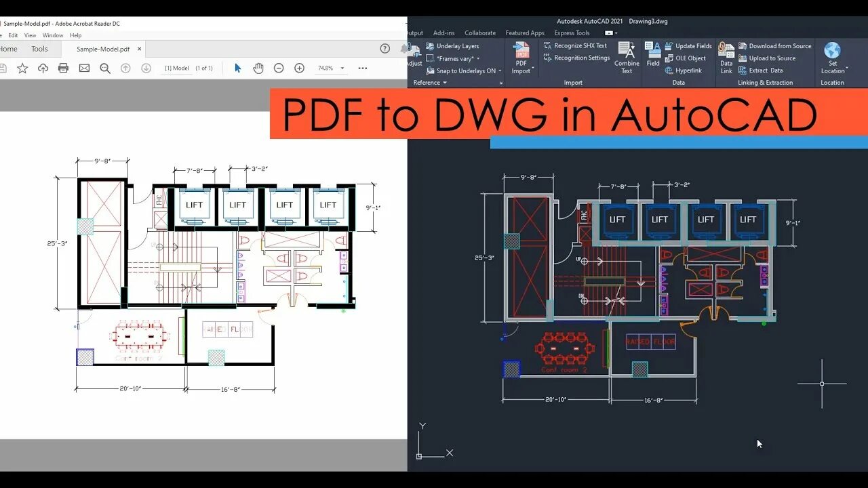The height and width of the screenshot is (488, 868).
Task: Click the Conf room 2 text in AutoCAD drawing
Action: point(564,370)
